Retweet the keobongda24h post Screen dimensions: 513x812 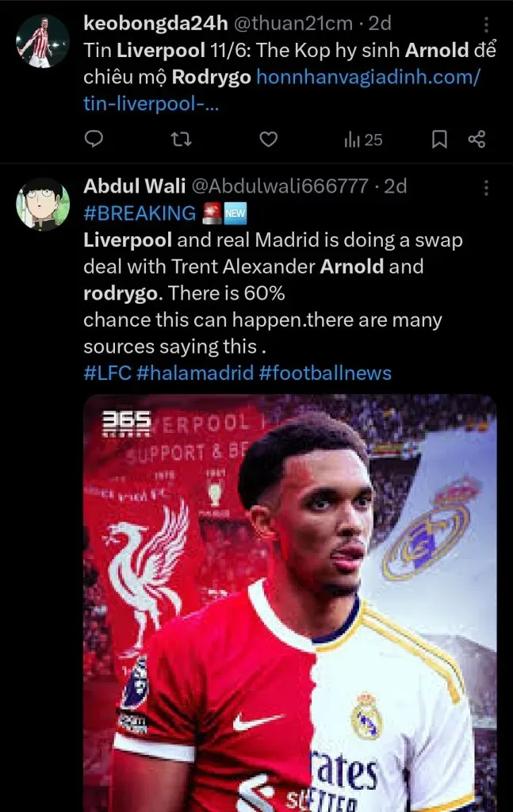point(182,139)
